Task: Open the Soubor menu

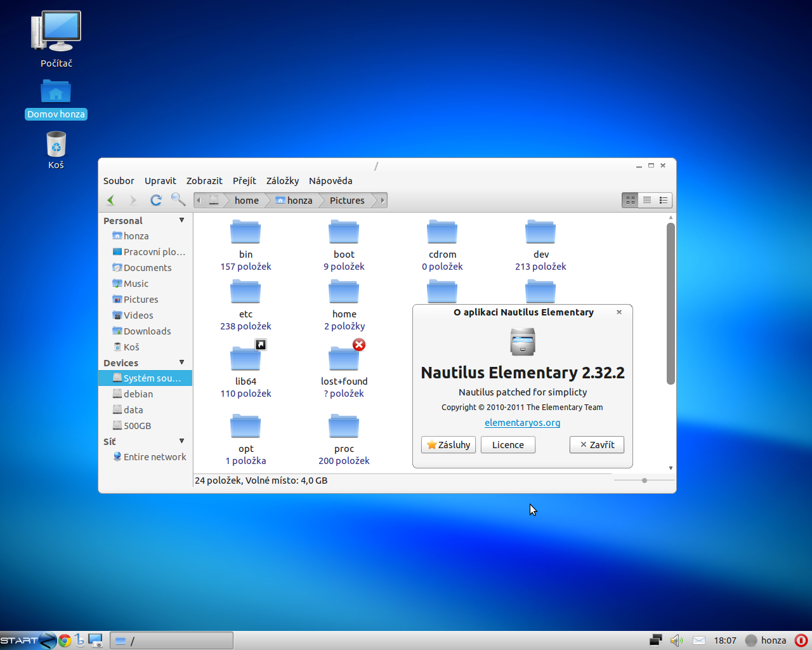Action: (119, 181)
